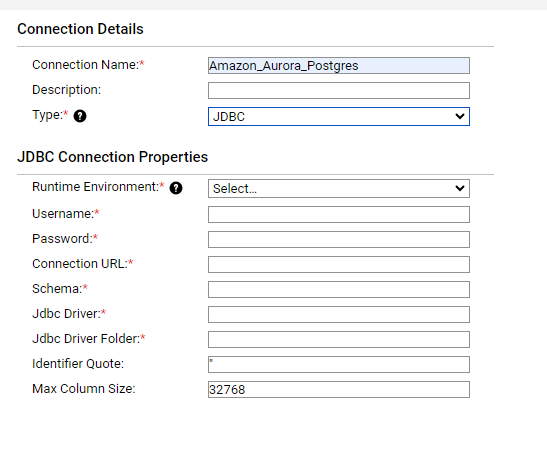Click the Schema input field

coord(339,289)
